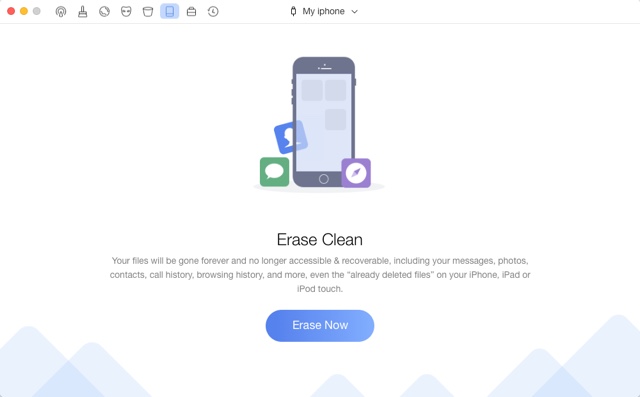The height and width of the screenshot is (397, 640).
Task: Open System Clean bucket icon
Action: [148, 11]
